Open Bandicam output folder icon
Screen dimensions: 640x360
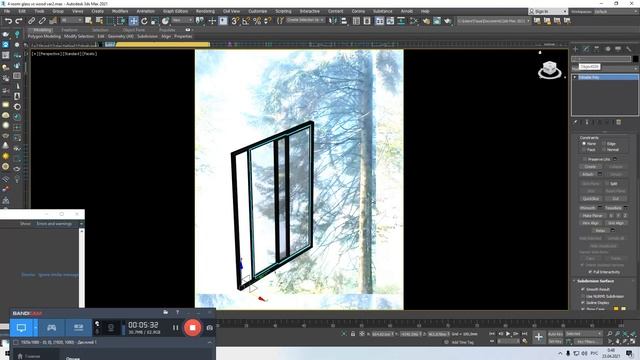(x=165, y=312)
